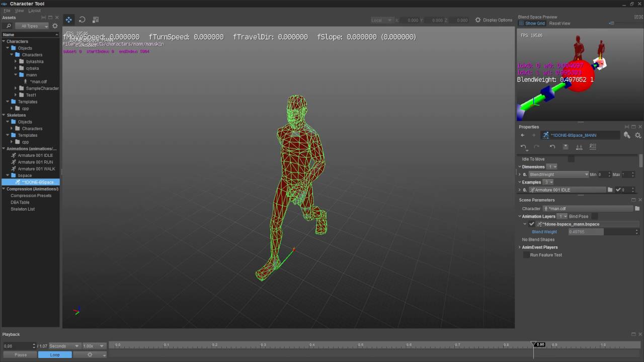
Task: Toggle the Loop playback button
Action: (x=55, y=355)
